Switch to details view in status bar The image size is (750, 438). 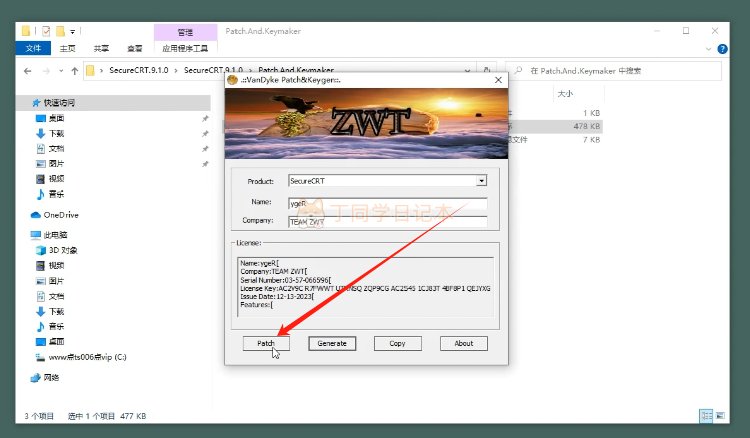pyautogui.click(x=707, y=416)
